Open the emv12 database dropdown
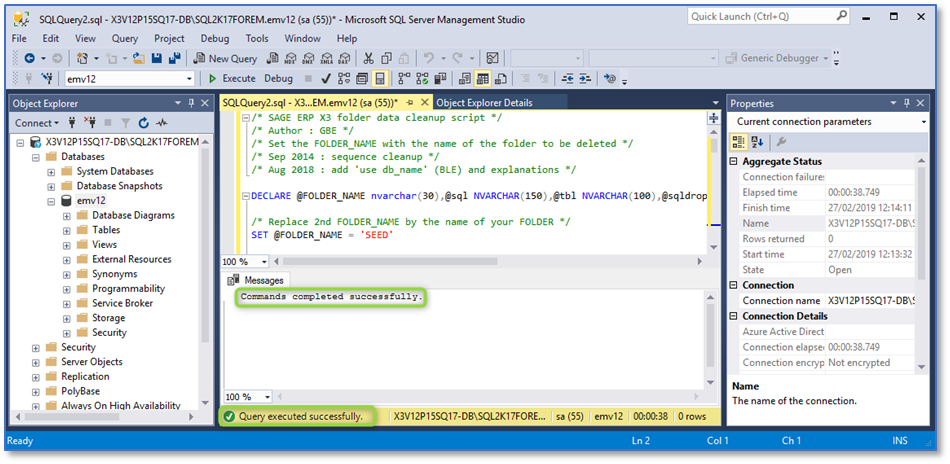 (x=189, y=78)
